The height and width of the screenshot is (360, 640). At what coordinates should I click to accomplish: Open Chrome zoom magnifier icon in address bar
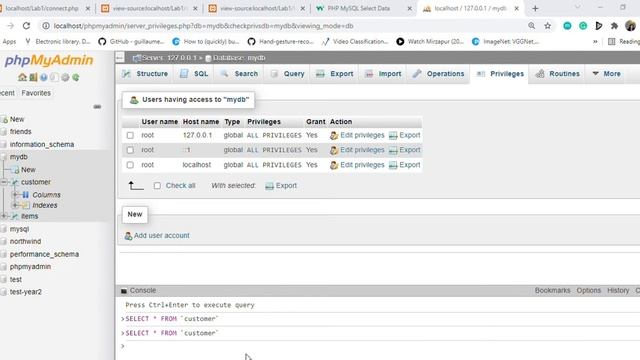[x=531, y=26]
